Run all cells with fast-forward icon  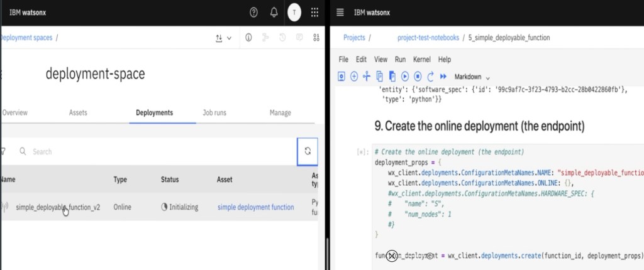pos(443,76)
